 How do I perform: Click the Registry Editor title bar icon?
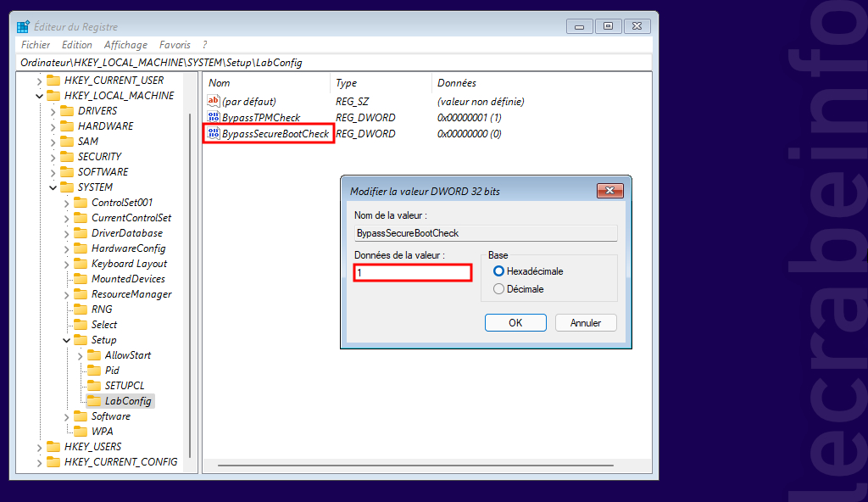pos(23,26)
